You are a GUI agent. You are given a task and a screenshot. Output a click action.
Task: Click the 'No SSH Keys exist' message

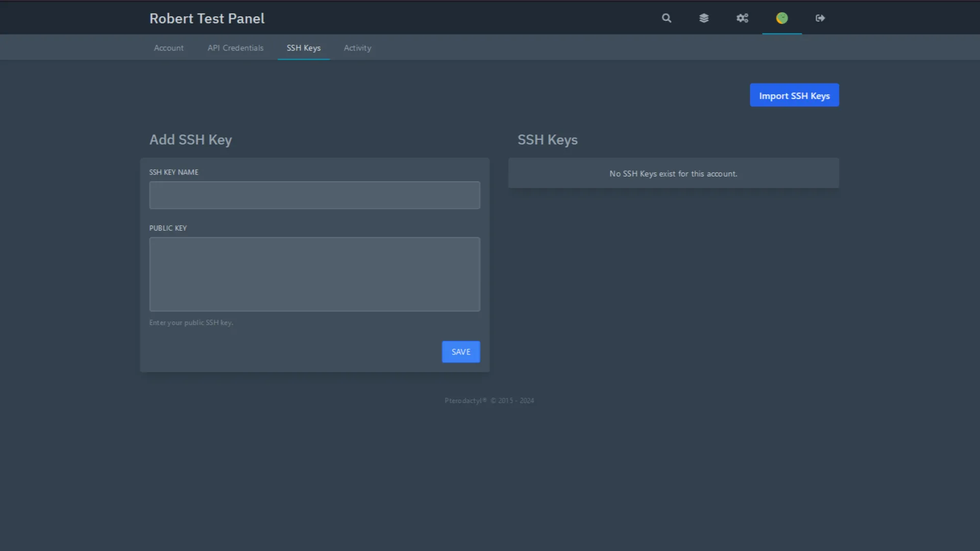point(673,174)
